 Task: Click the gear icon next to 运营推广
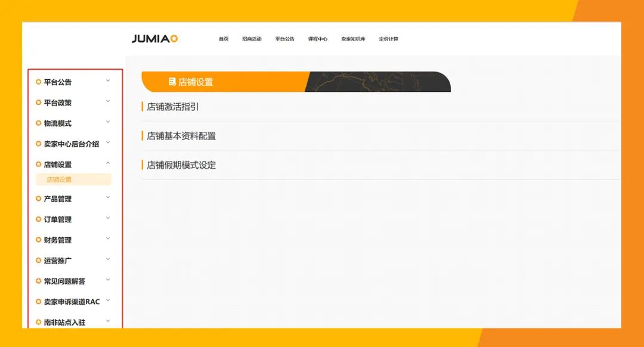click(x=38, y=260)
